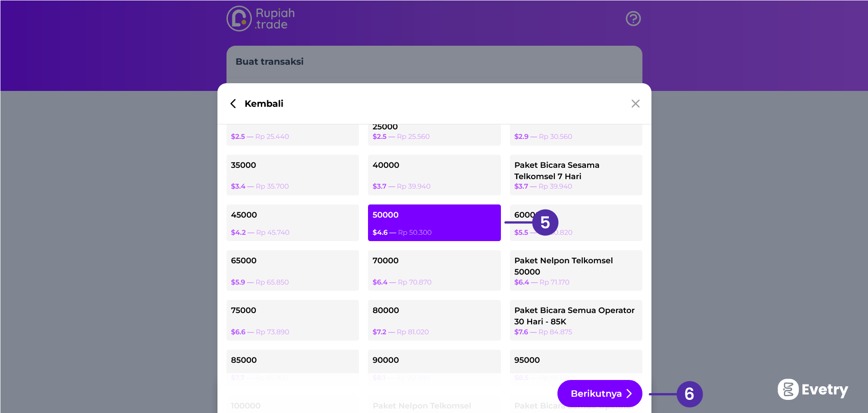The image size is (868, 413).
Task: Select the 35000 package option
Action: [x=292, y=175]
